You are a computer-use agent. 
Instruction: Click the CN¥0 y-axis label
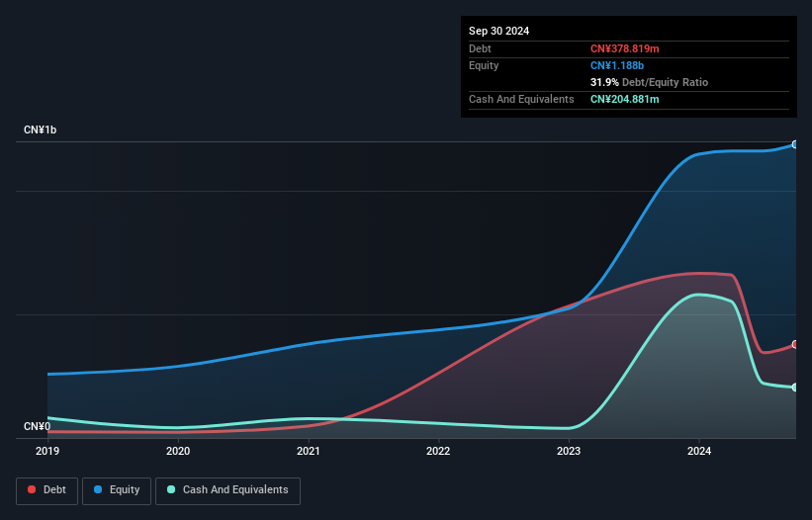click(x=37, y=426)
